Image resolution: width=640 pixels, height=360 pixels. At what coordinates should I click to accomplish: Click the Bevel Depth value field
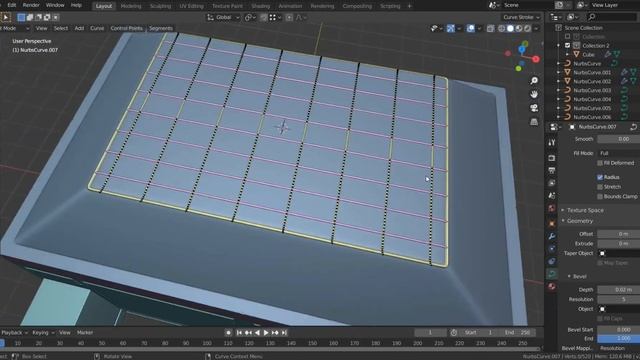(618, 289)
